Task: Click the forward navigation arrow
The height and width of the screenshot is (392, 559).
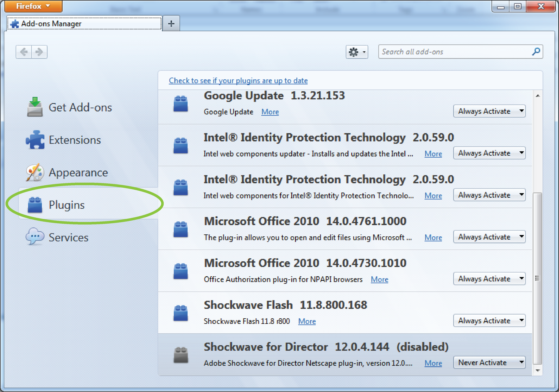Action: (x=39, y=52)
